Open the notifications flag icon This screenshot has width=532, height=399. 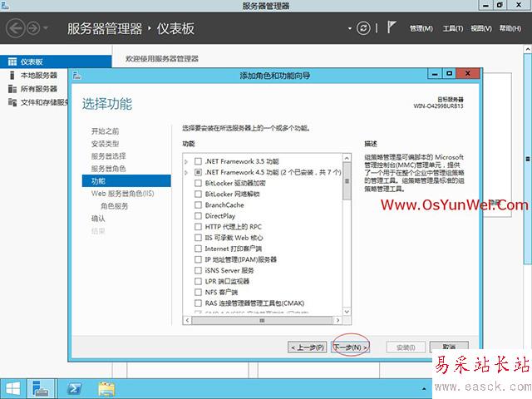(392, 27)
